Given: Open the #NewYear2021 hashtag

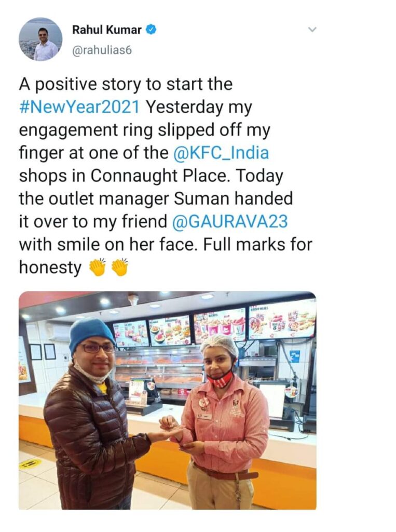Looking at the screenshot, I should coord(79,107).
